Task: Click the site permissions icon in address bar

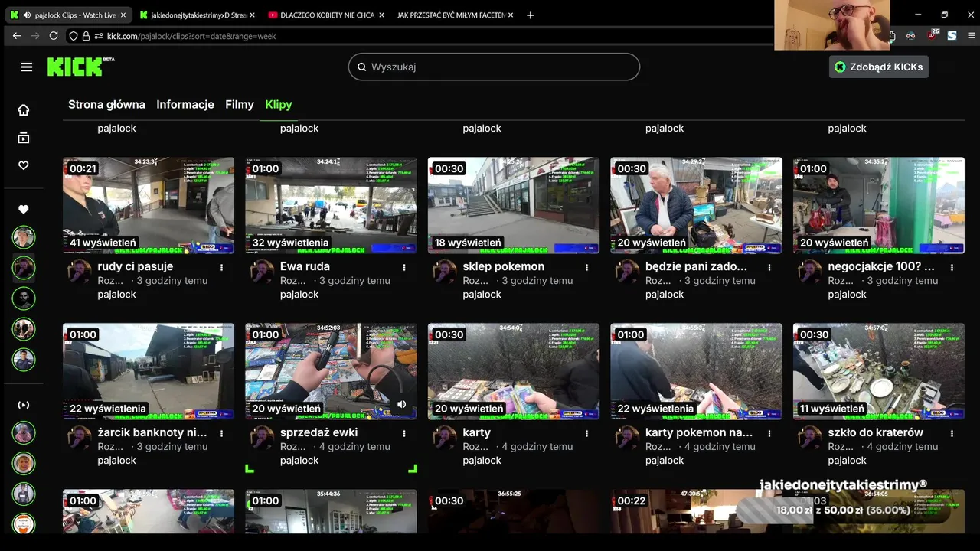Action: 98,36
